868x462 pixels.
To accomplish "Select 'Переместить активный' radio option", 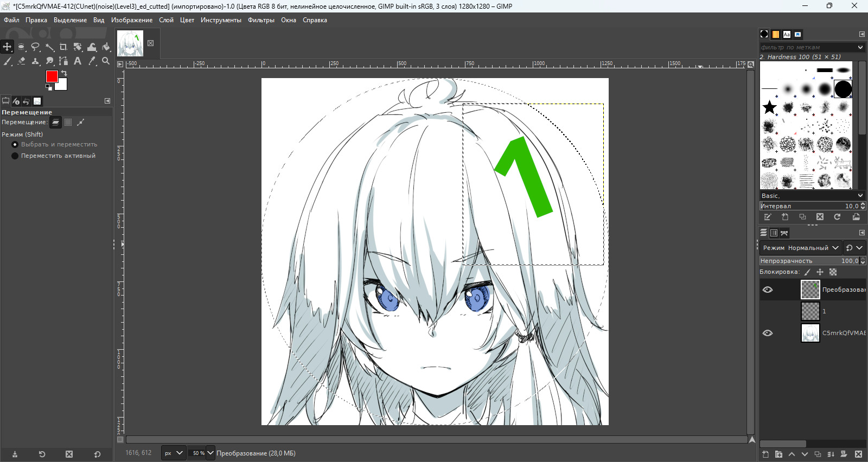I will tap(15, 156).
